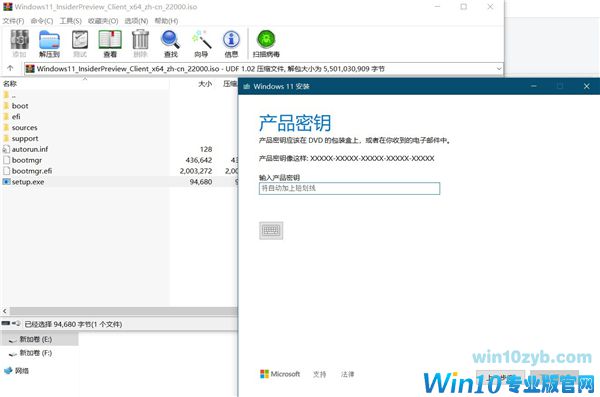Open the File (文件) menu

click(13, 21)
